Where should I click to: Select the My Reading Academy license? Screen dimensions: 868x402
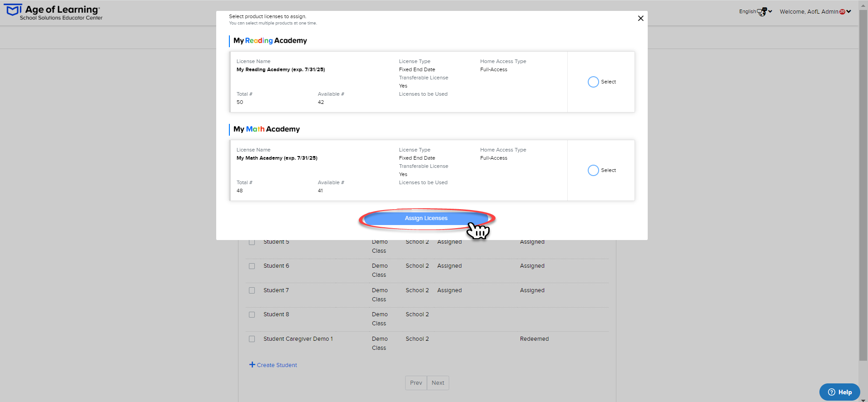point(593,82)
